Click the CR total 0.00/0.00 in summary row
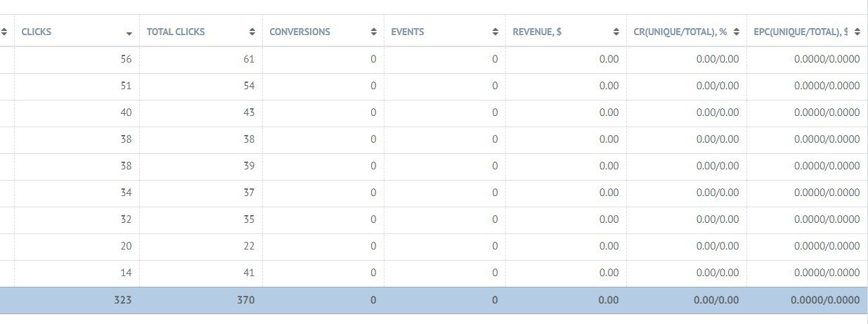 point(716,300)
